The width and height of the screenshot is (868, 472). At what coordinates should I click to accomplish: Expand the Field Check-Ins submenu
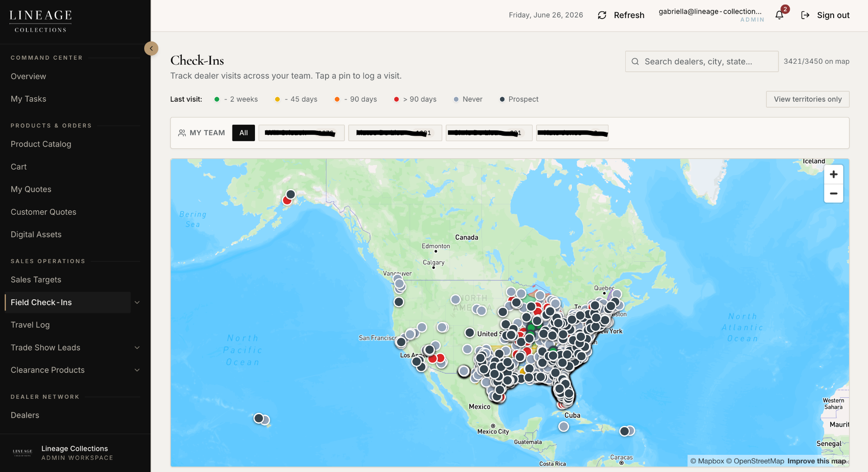click(x=137, y=302)
